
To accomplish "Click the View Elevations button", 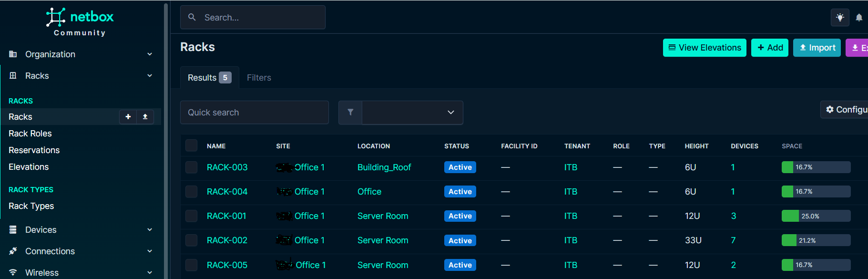I will pyautogui.click(x=704, y=48).
